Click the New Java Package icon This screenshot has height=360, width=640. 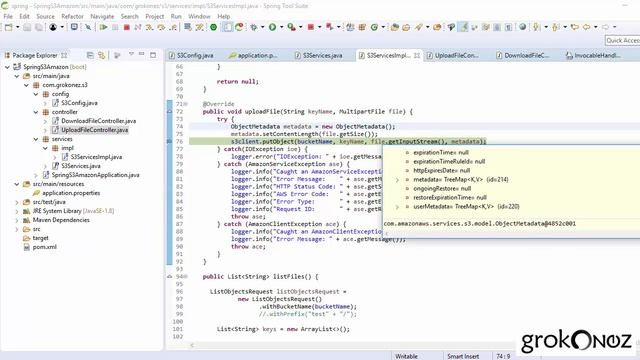coord(362,27)
